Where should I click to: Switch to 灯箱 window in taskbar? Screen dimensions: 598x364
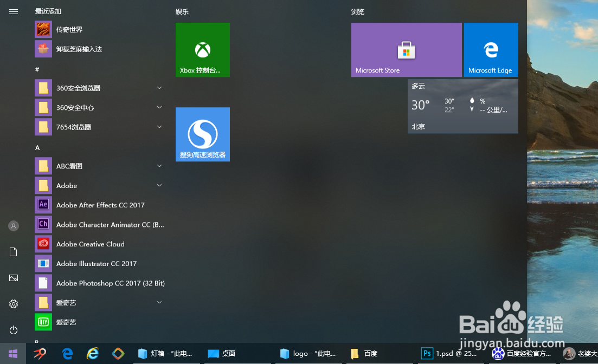(x=166, y=354)
